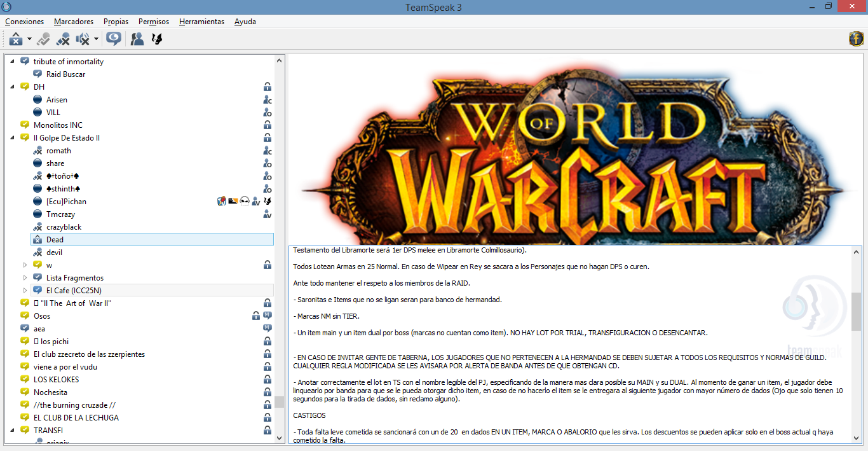Click the description panel scroll-down arrow
Image resolution: width=868 pixels, height=451 pixels.
click(857, 438)
